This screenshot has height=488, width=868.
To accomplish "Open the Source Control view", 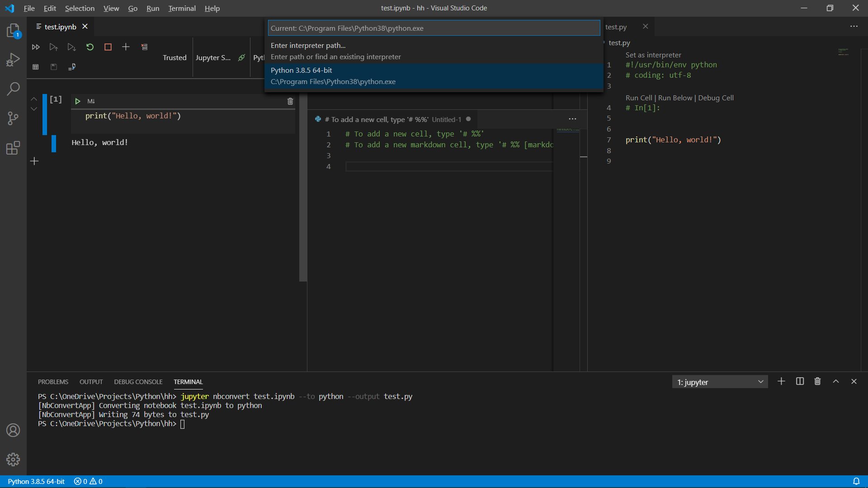I will (13, 118).
